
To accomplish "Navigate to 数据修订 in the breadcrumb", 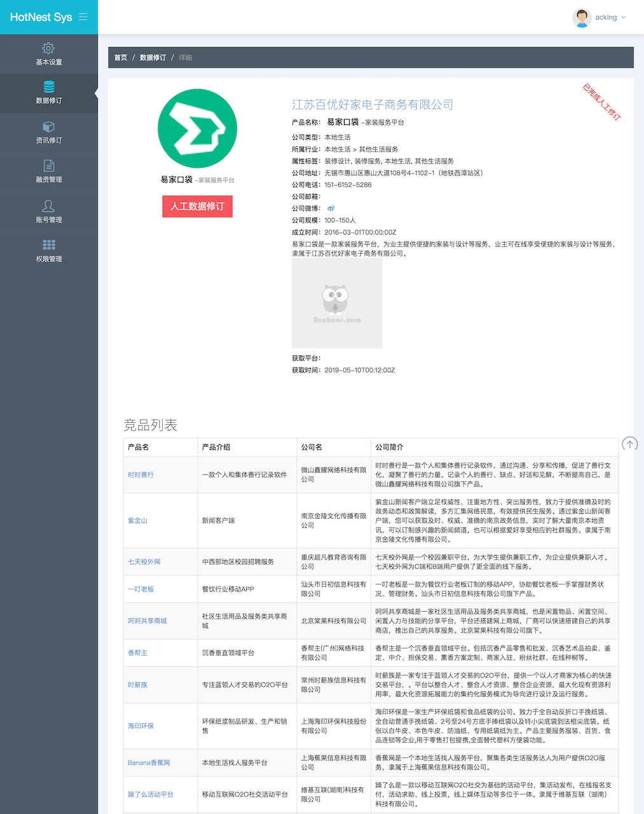I will click(x=153, y=58).
